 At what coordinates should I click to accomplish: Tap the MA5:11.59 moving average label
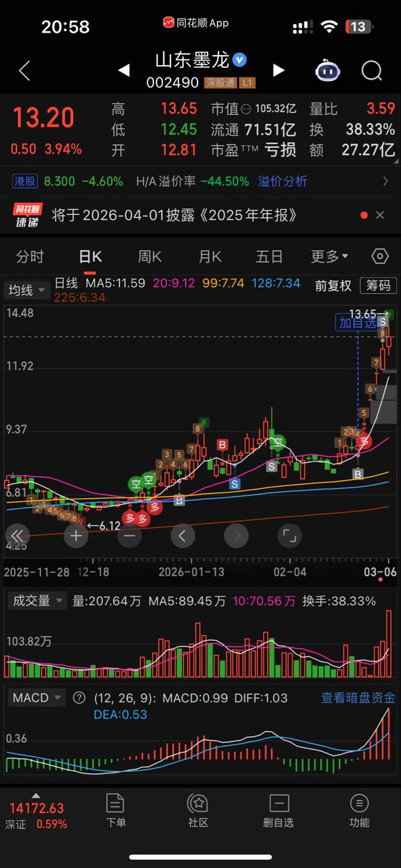tap(116, 283)
